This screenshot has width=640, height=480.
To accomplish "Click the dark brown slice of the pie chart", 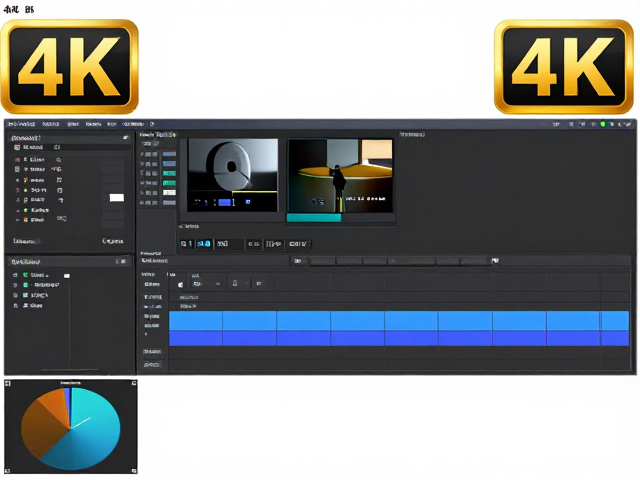I will (39, 429).
